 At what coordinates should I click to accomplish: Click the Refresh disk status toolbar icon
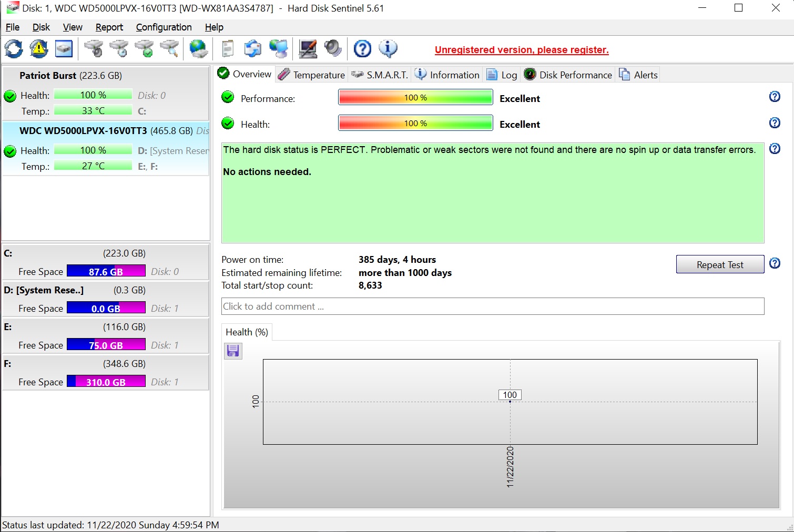[x=14, y=49]
